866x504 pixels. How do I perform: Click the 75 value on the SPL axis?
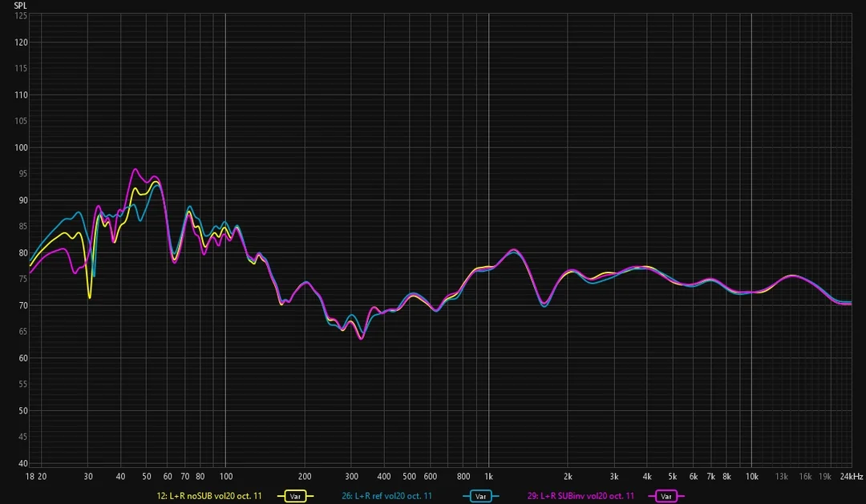(x=22, y=280)
